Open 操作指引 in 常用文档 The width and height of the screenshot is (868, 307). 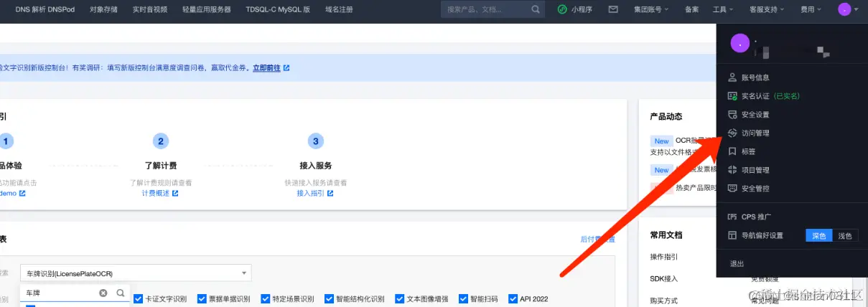tap(664, 257)
